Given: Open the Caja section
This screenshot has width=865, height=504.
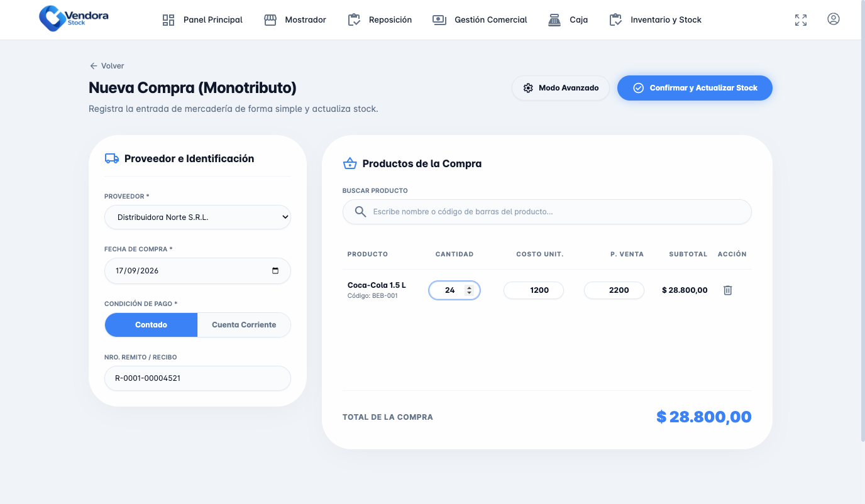Looking at the screenshot, I should pyautogui.click(x=568, y=20).
